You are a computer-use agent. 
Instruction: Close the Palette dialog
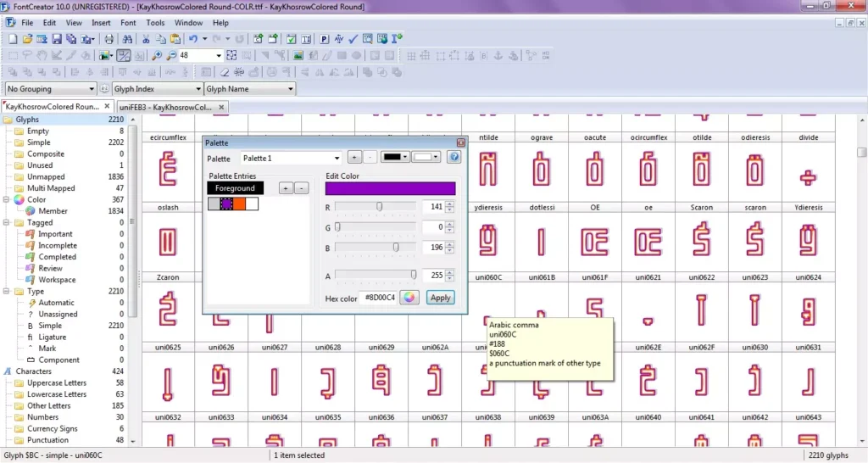pyautogui.click(x=460, y=143)
